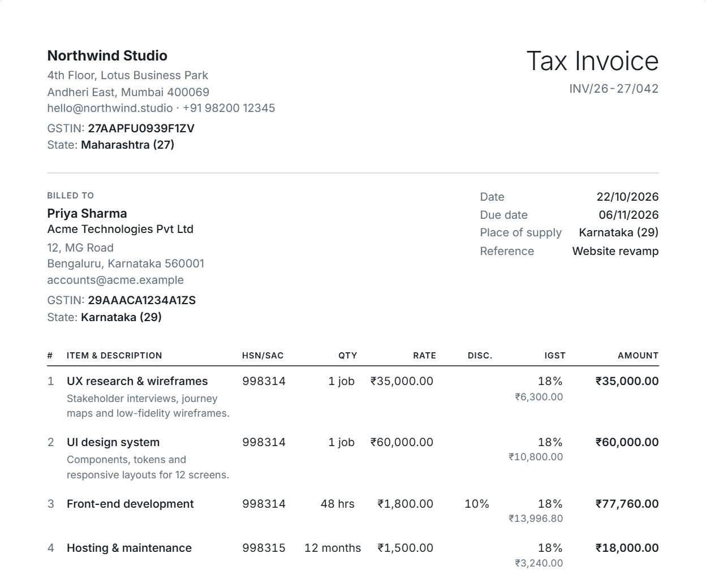Click rate ₹1,800.00
The height and width of the screenshot is (588, 706).
[406, 504]
